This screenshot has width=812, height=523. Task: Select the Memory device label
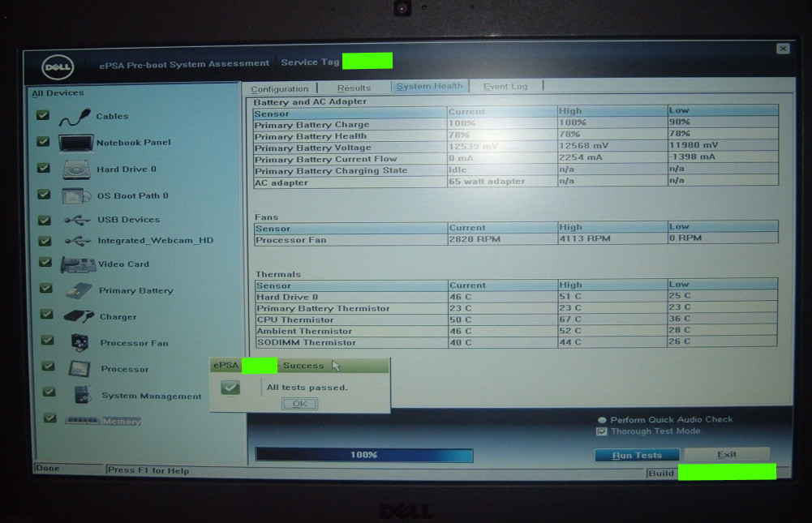point(121,421)
